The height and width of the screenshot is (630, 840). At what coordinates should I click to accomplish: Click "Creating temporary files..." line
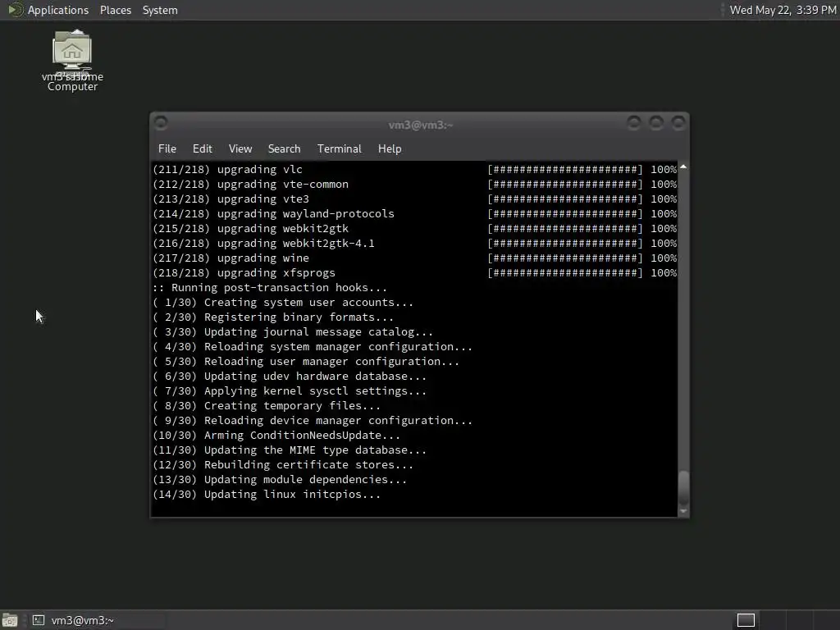point(267,406)
